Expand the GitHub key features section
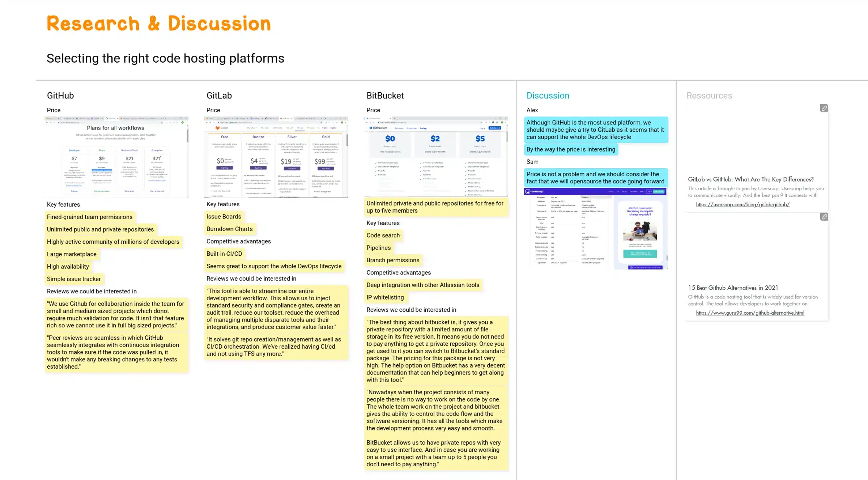The height and width of the screenshot is (480, 868). click(x=63, y=204)
